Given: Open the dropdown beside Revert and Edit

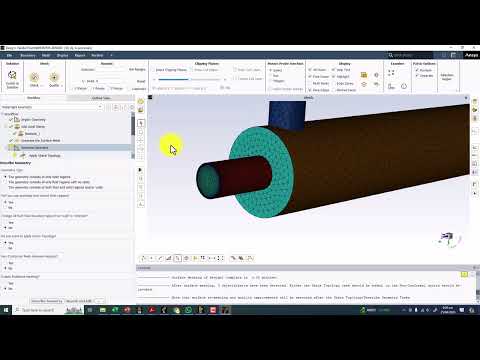Looking at the screenshot, I should (x=99, y=301).
